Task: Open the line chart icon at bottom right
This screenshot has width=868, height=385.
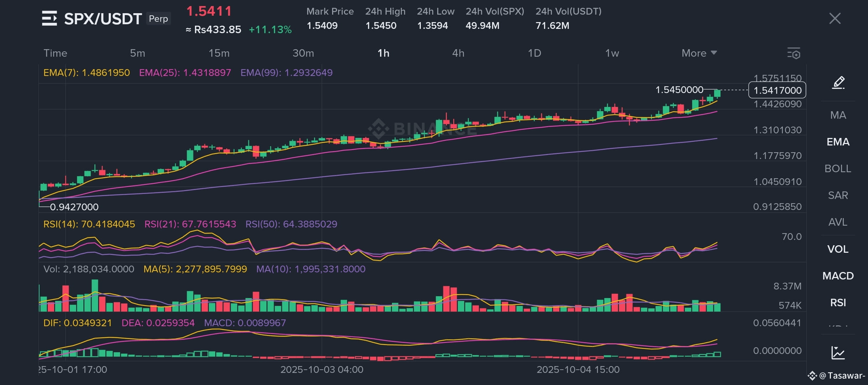Action: coord(838,353)
